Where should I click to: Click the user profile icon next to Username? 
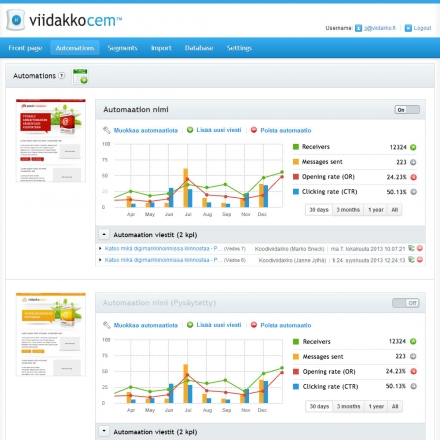point(358,28)
